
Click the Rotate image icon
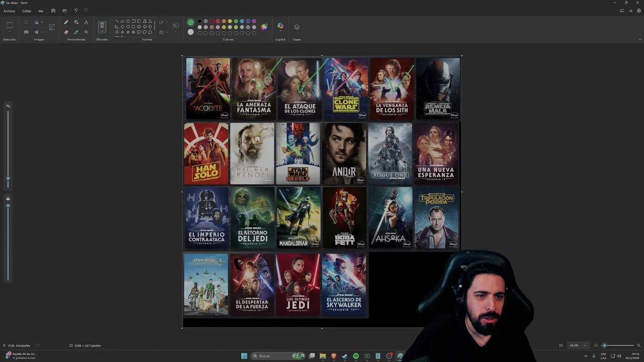36,22
